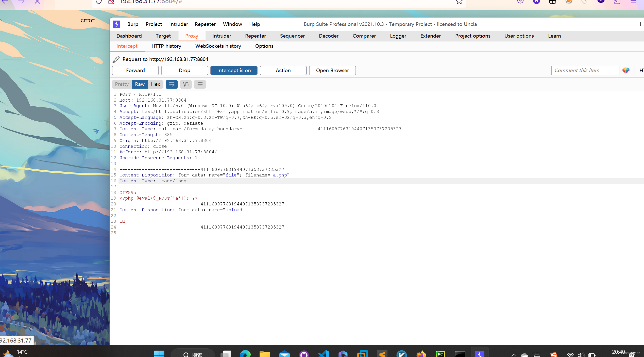Open the Learn tab
Image resolution: width=644 pixels, height=357 pixels.
(554, 36)
